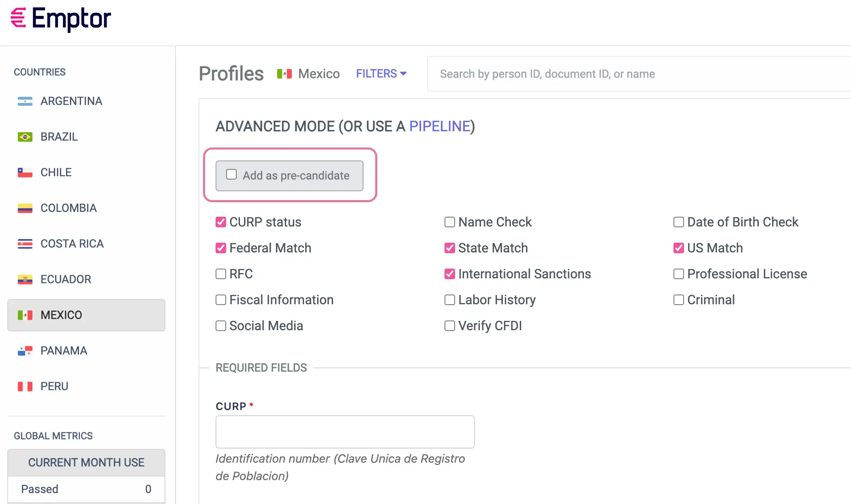The width and height of the screenshot is (851, 504).
Task: Open the FILTERS dropdown
Action: tap(381, 74)
